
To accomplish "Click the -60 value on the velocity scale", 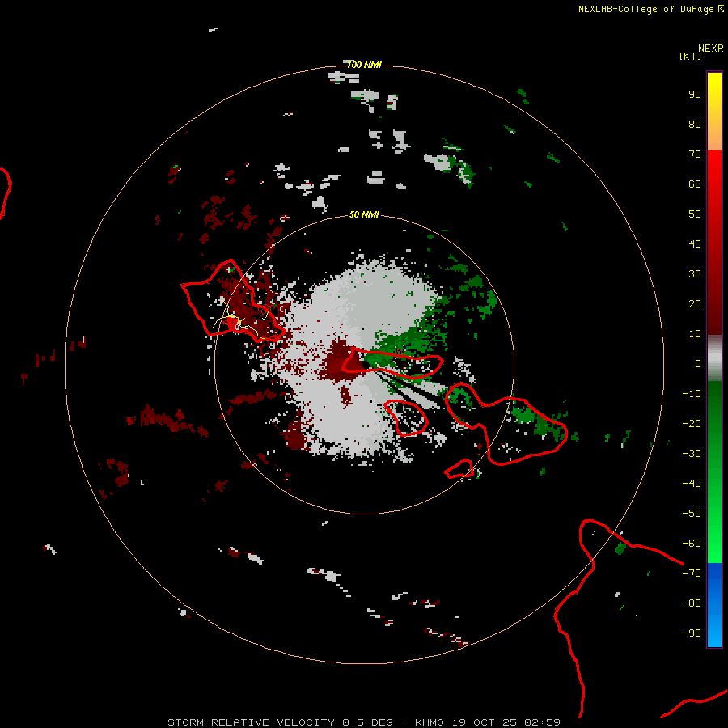I will point(692,544).
